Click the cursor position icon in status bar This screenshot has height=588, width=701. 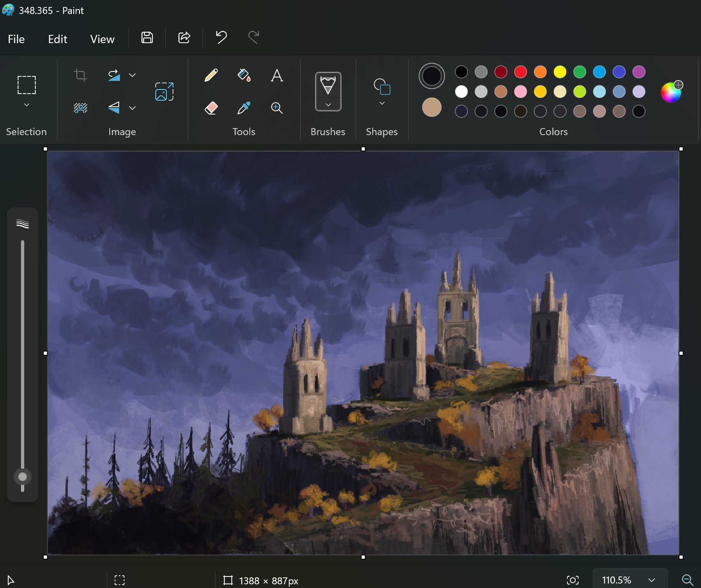[x=11, y=580]
